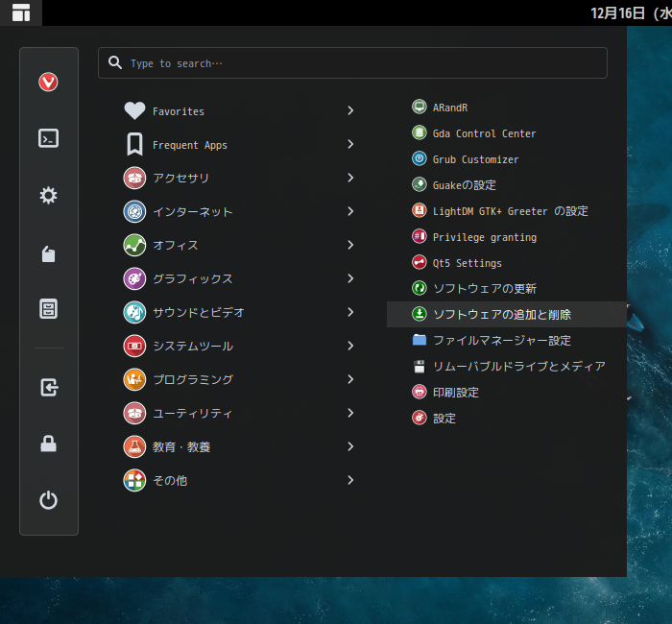
Task: Expand the アクセサリ chevron
Action: tap(350, 178)
